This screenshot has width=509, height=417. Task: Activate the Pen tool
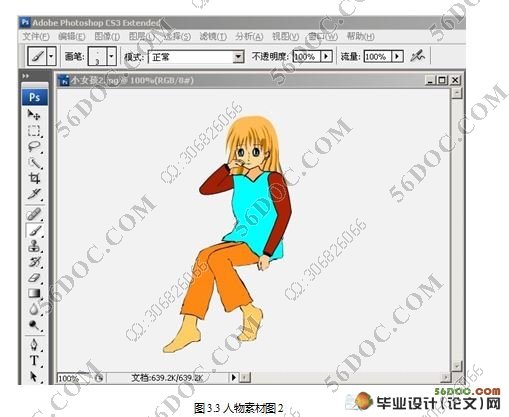pos(34,344)
